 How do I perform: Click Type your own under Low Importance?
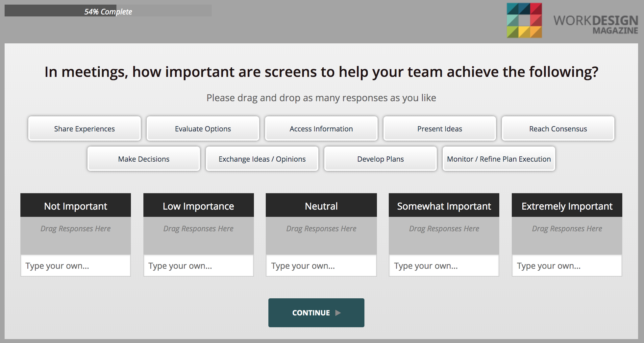(198, 265)
